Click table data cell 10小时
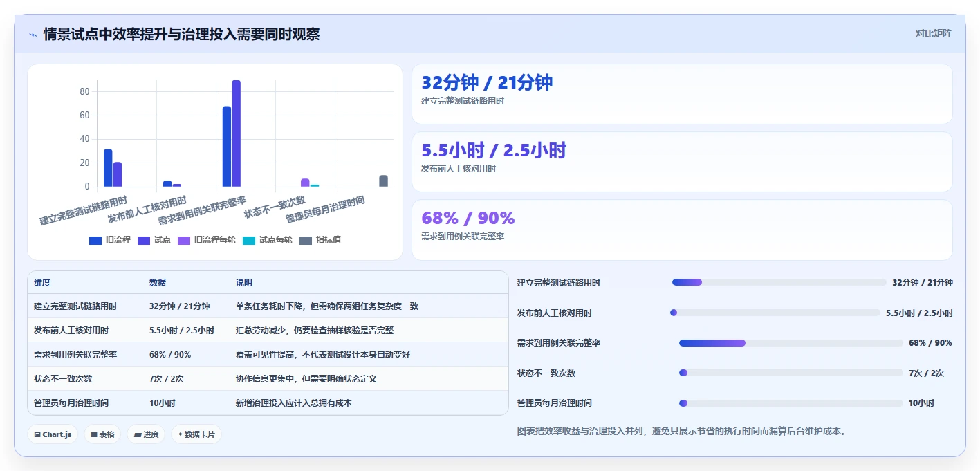Viewport: 980px width, 471px height. tap(163, 403)
